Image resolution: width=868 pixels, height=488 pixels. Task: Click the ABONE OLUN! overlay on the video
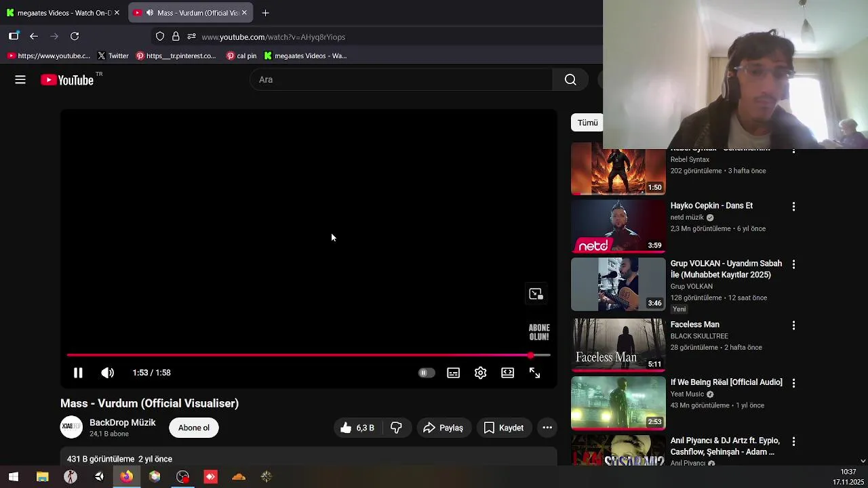click(539, 332)
